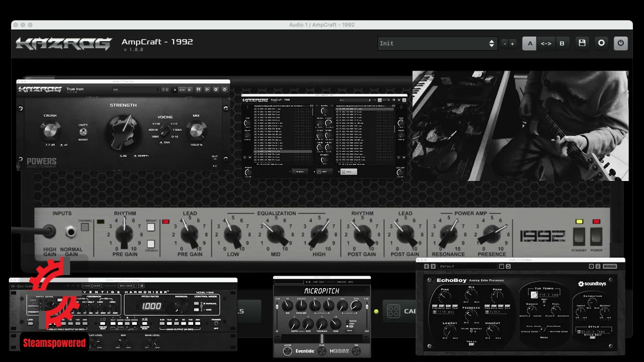Flip the amp STANDBY switch

pos(580,236)
